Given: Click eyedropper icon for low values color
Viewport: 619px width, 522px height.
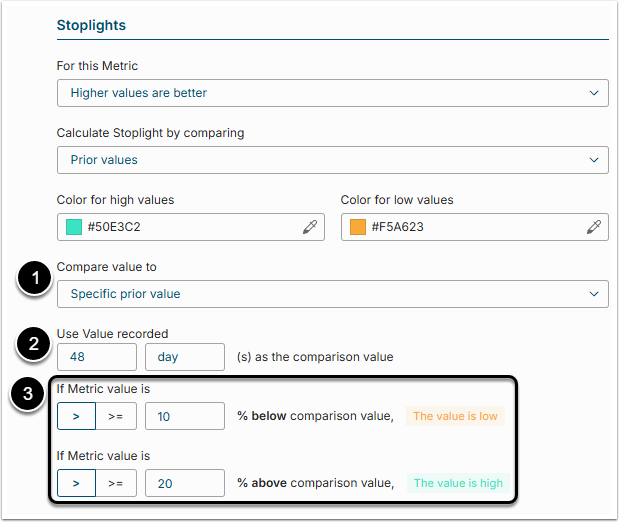Looking at the screenshot, I should pyautogui.click(x=593, y=227).
